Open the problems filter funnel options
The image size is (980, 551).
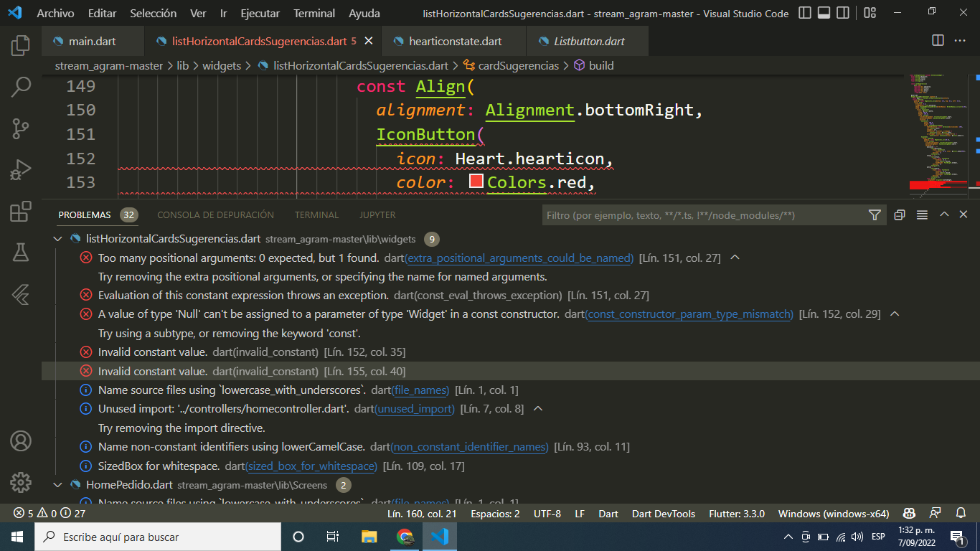click(x=875, y=215)
